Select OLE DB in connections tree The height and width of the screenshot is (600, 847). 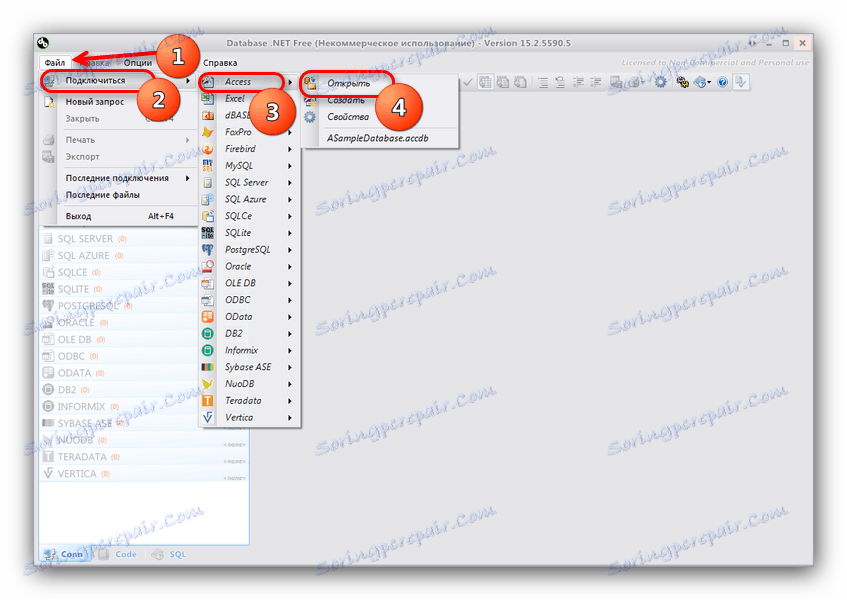point(74,339)
